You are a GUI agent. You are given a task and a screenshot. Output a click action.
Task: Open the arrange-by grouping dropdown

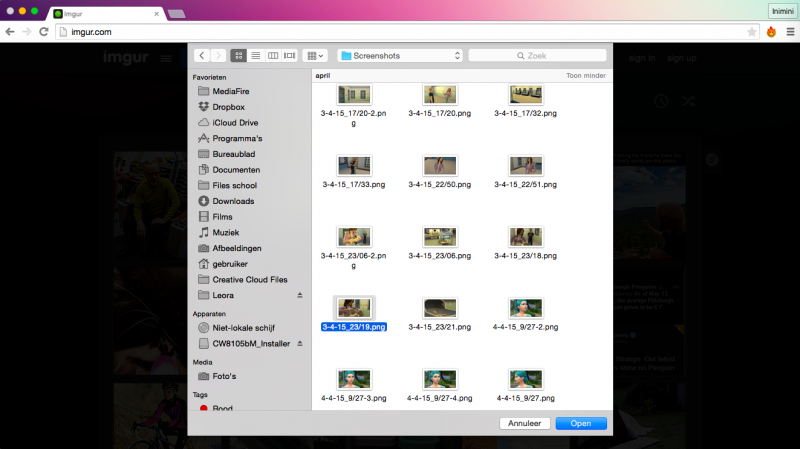315,56
